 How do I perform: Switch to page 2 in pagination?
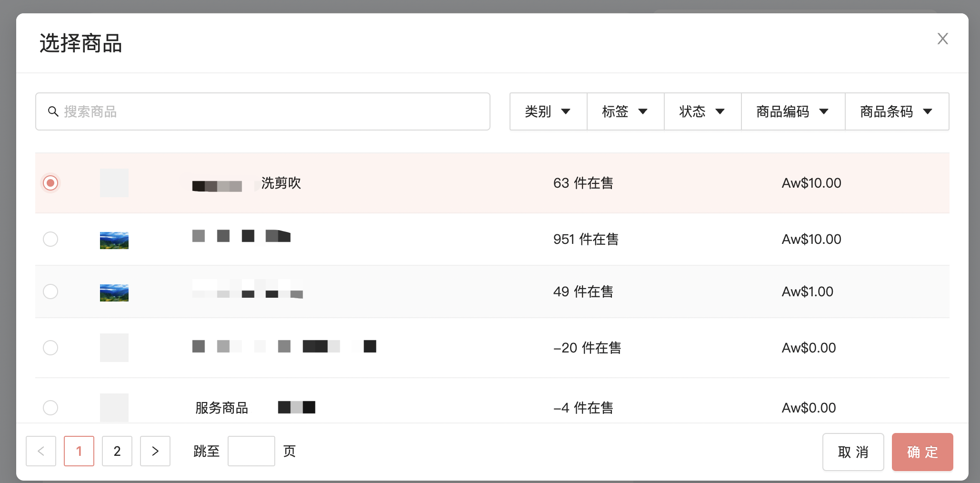pyautogui.click(x=117, y=451)
